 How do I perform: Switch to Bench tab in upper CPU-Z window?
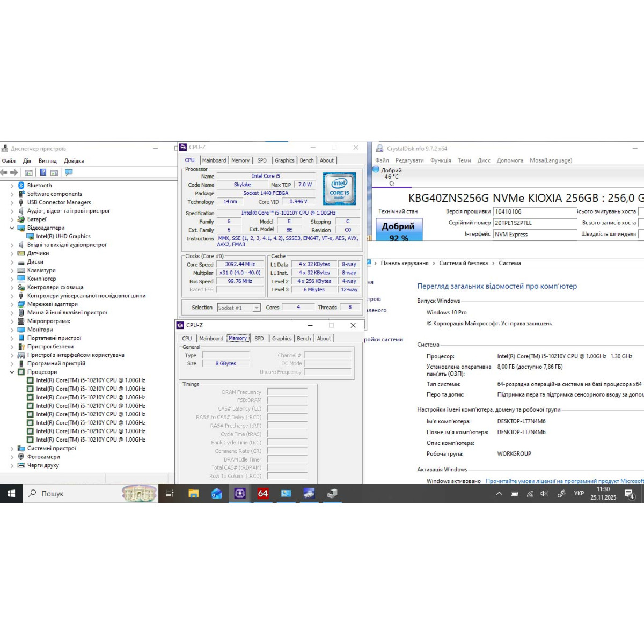pos(306,160)
